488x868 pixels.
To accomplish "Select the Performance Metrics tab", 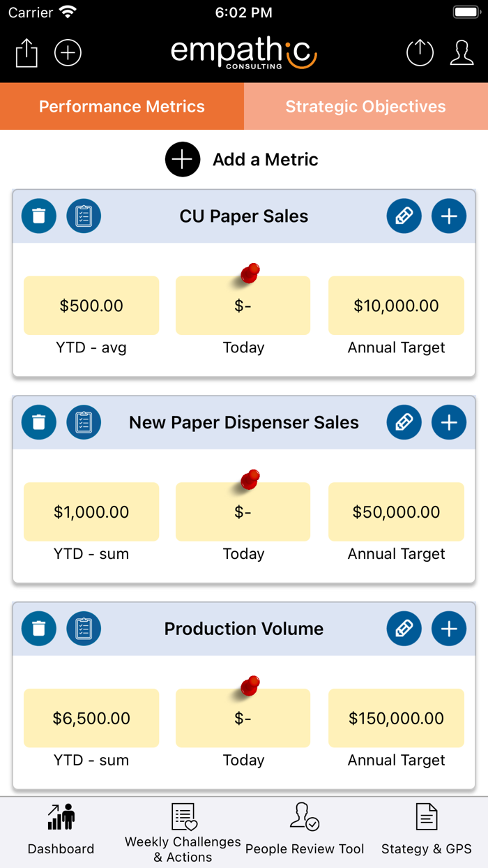I will click(x=122, y=107).
